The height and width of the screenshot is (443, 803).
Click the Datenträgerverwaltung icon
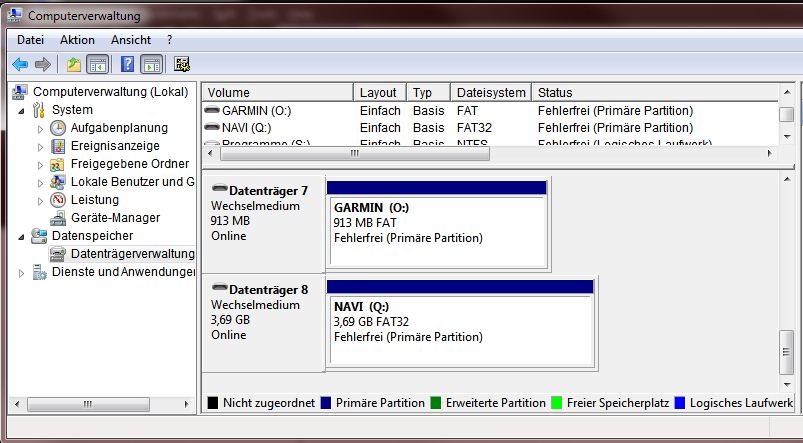[x=58, y=254]
